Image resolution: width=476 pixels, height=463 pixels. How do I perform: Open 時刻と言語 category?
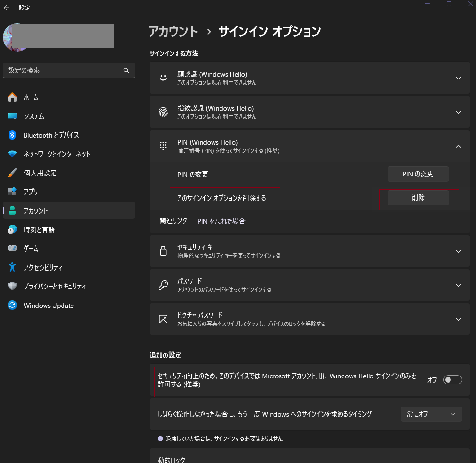point(69,229)
